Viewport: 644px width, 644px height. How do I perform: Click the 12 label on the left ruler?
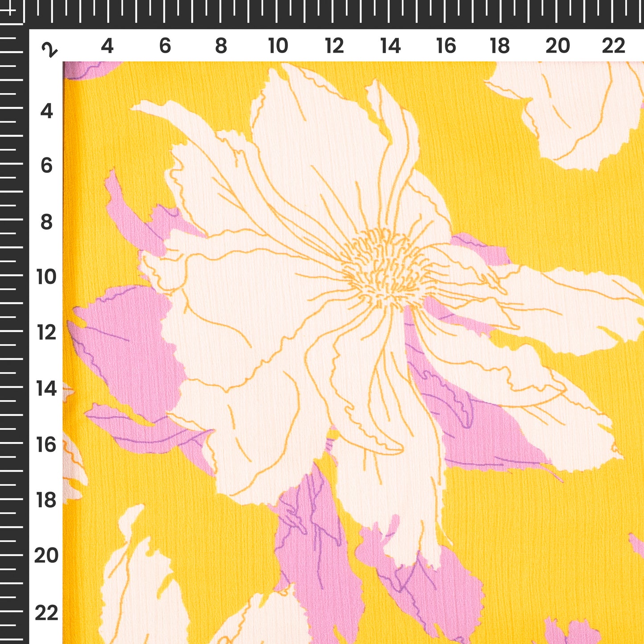click(46, 332)
